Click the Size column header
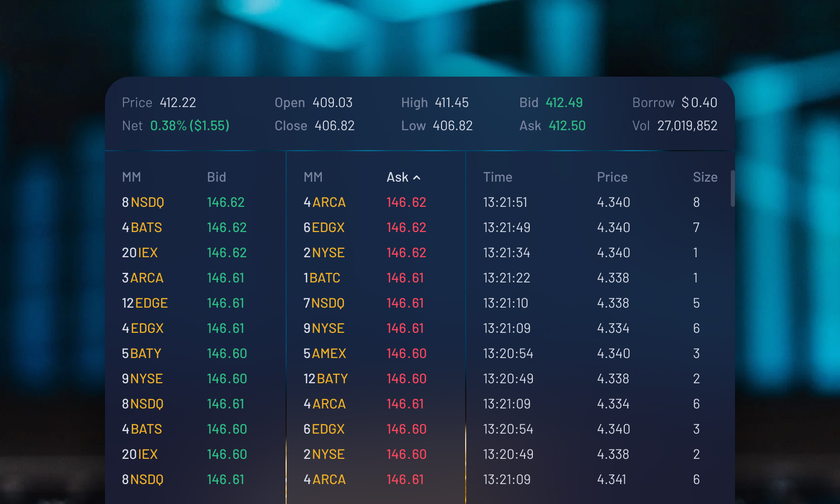 (x=705, y=177)
